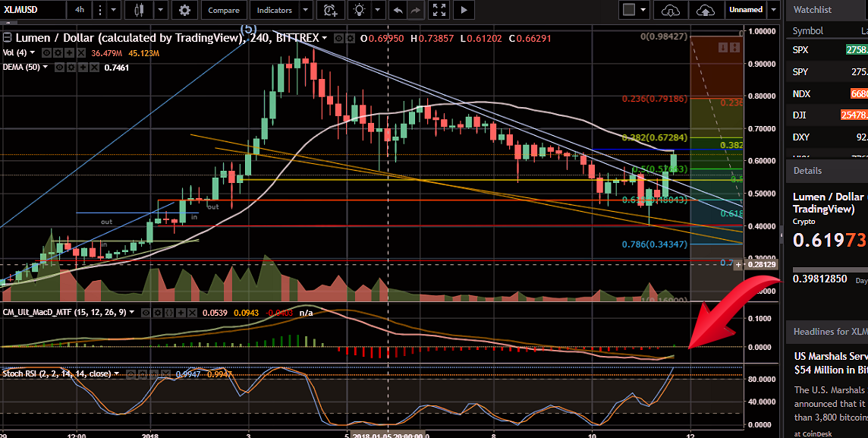Open the interval options dots menu
868x438 pixels.
tap(99, 9)
